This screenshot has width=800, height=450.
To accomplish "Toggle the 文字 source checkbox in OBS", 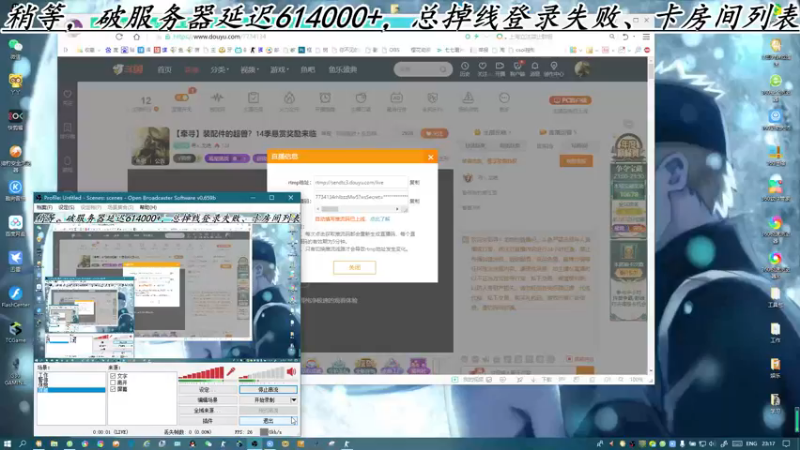I will [113, 376].
